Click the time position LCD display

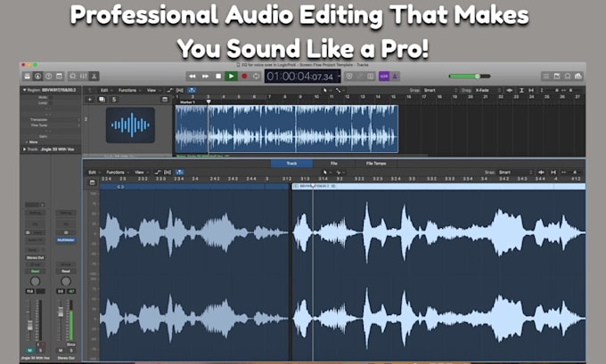tap(302, 77)
